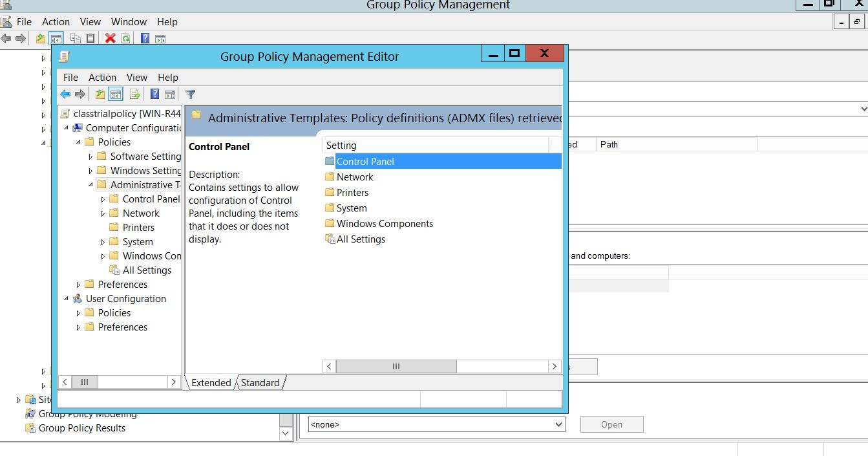Click the blue Back arrow in the editor toolbar

click(65, 94)
